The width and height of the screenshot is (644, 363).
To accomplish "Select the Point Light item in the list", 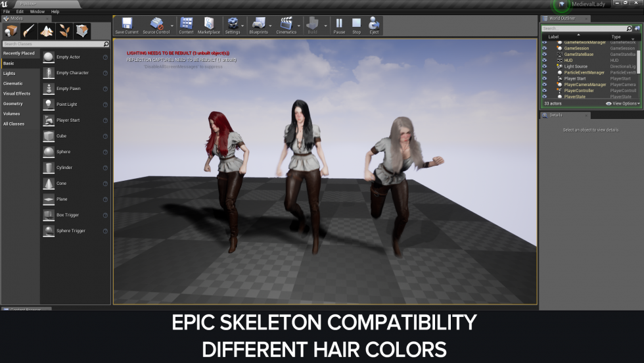I will 68,105.
